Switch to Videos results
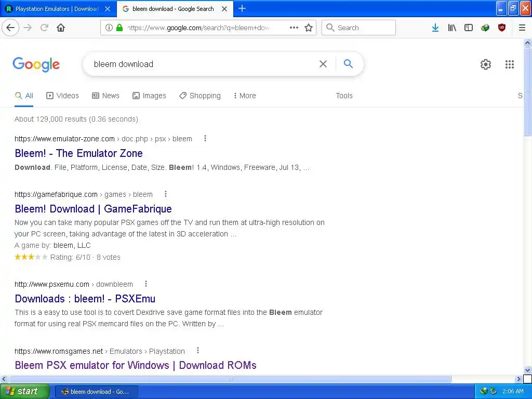 click(62, 96)
